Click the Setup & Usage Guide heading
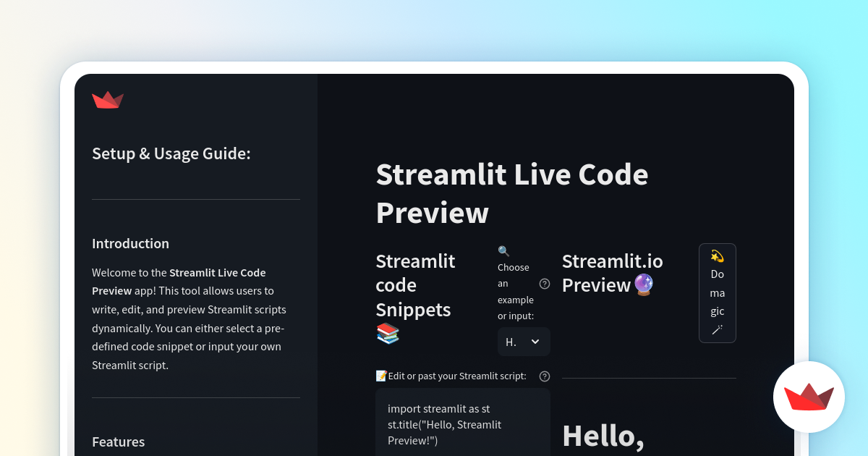Viewport: 868px width, 456px height. (171, 153)
